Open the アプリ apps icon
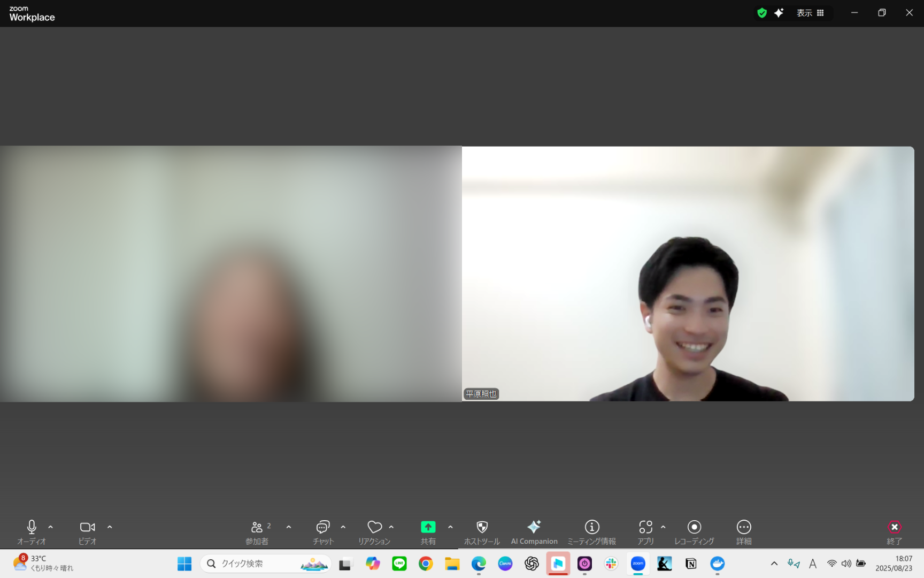This screenshot has width=924, height=578. click(645, 527)
